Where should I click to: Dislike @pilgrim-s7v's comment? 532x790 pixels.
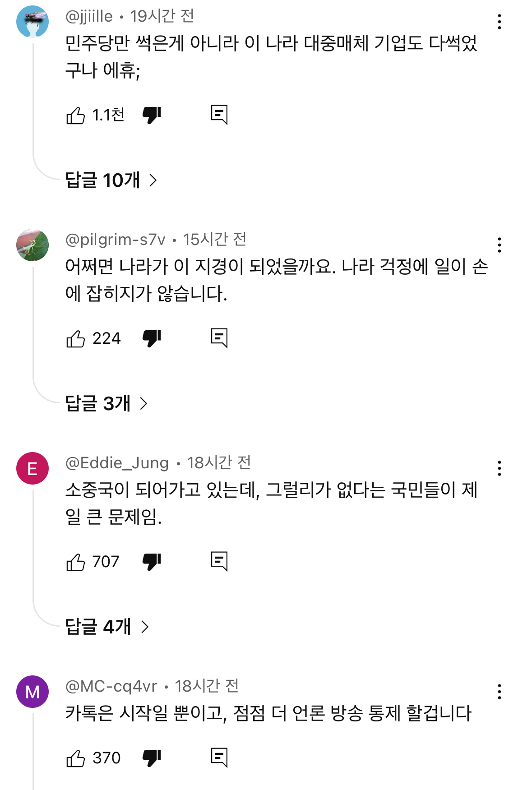pyautogui.click(x=152, y=338)
